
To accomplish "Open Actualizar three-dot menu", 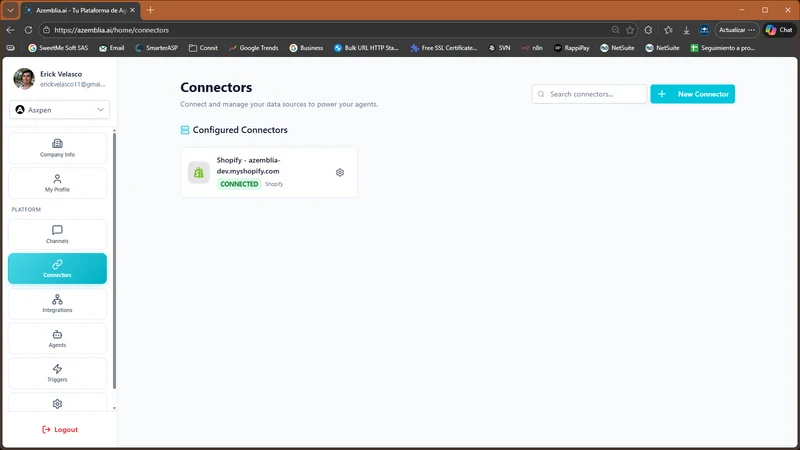I will coord(752,30).
